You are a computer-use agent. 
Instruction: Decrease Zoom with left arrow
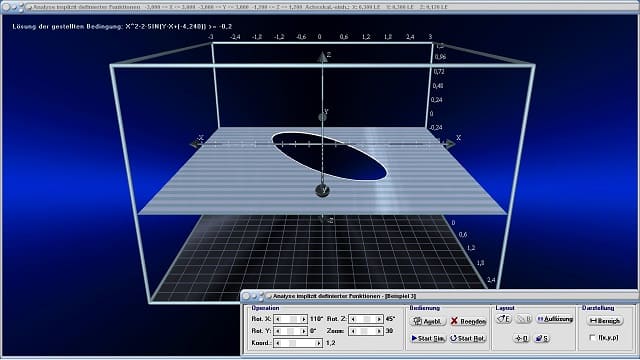[x=353, y=331]
